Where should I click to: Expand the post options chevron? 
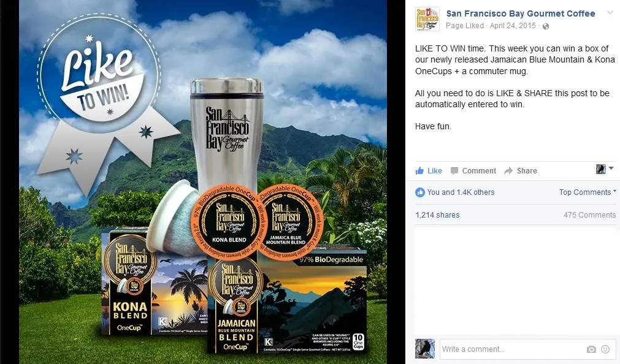[x=611, y=13]
